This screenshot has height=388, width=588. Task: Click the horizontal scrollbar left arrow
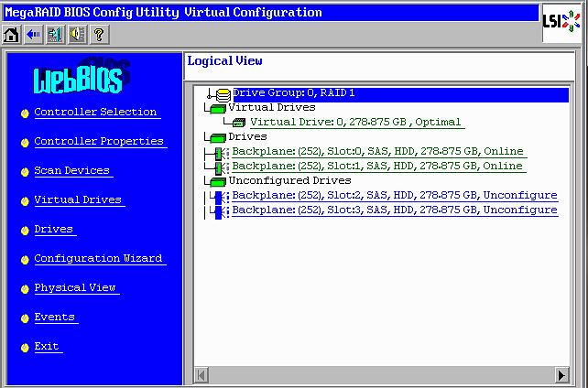tap(201, 375)
